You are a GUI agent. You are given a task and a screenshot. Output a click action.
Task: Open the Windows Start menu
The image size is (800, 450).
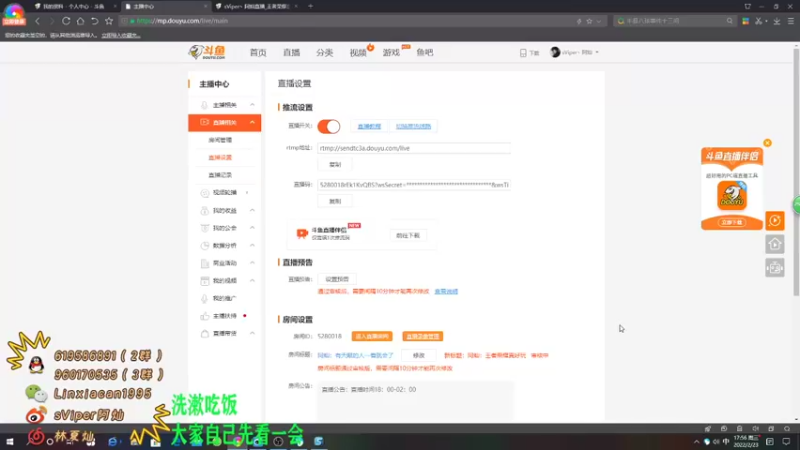coord(10,441)
